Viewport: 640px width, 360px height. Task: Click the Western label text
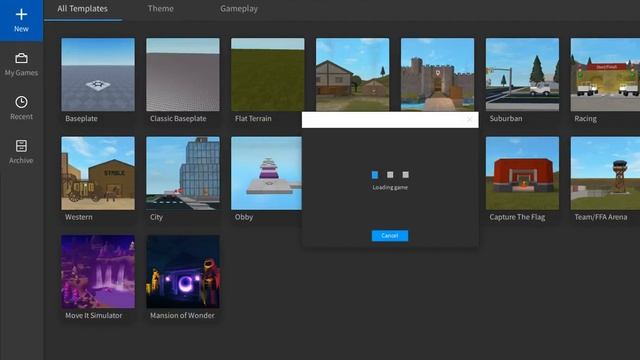click(x=79, y=217)
